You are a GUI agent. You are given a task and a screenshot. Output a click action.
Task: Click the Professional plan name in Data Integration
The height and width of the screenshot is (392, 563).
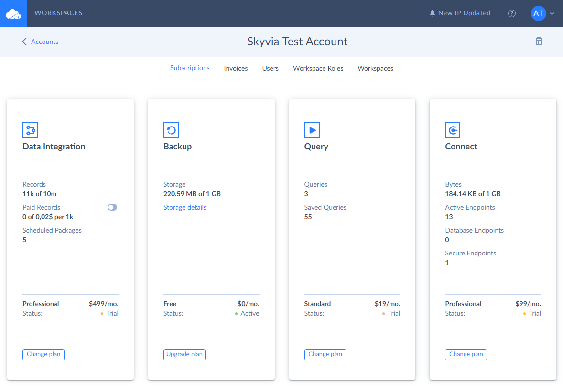coord(41,304)
